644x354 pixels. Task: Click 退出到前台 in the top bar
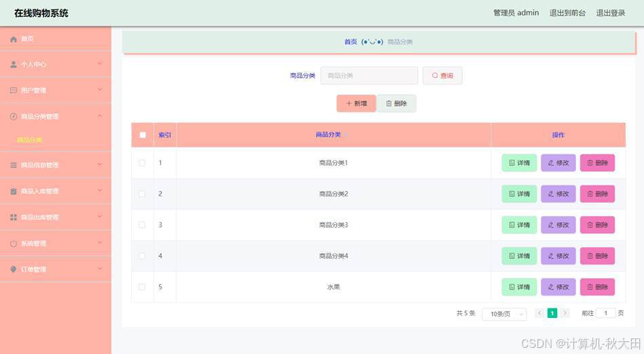coord(567,13)
